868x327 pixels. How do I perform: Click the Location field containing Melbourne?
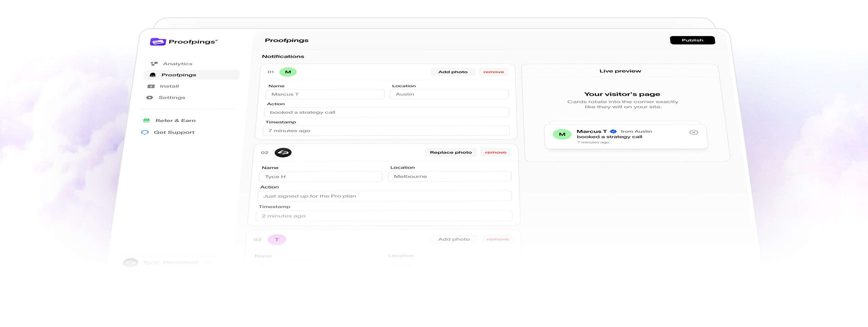pyautogui.click(x=450, y=177)
